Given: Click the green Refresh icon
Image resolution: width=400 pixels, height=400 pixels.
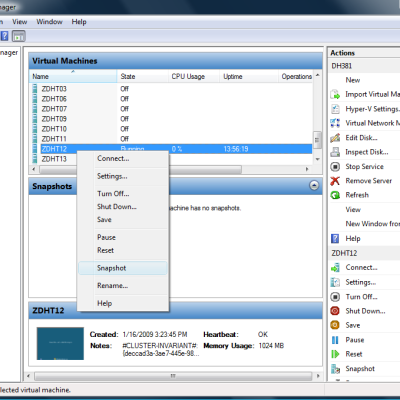Looking at the screenshot, I should 335,195.
